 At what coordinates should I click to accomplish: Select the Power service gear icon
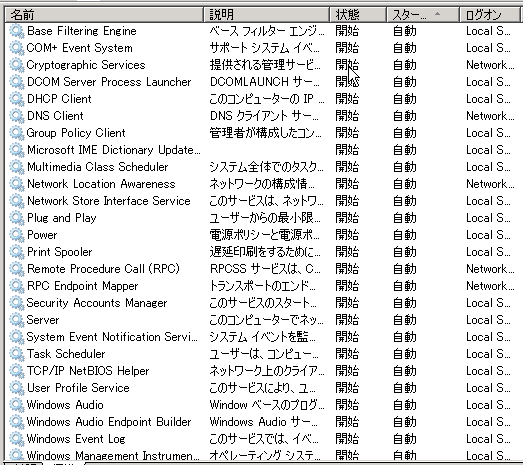pos(16,235)
